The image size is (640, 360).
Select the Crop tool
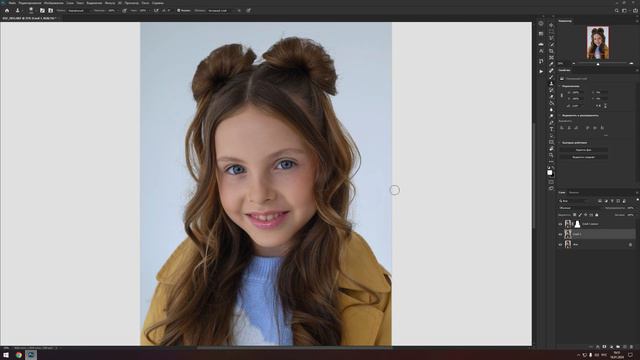[x=551, y=51]
